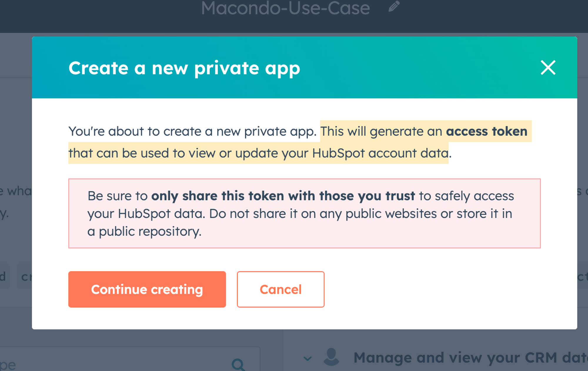Click the search magnifier icon at bottom
The image size is (588, 371).
click(x=238, y=365)
